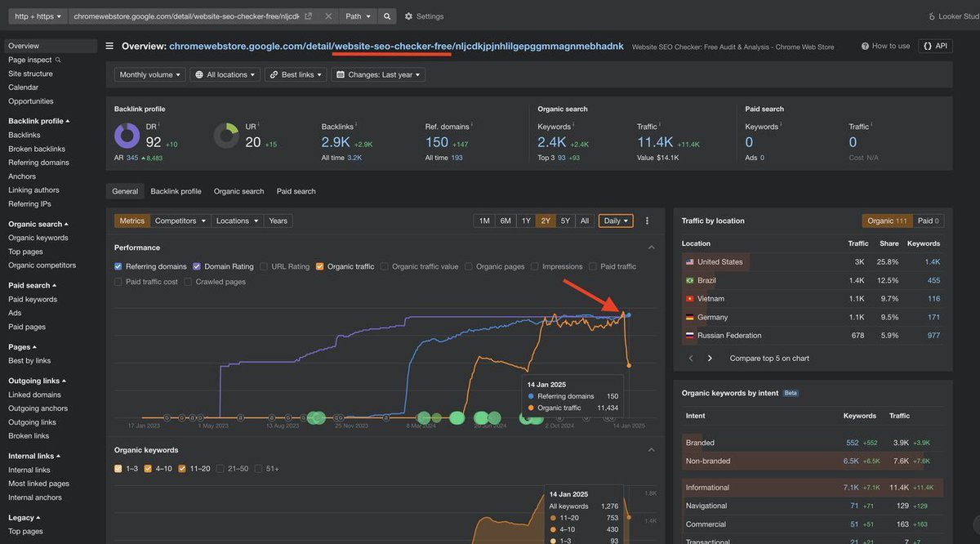
Task: Go to previous locations page arrow
Action: tap(691, 358)
